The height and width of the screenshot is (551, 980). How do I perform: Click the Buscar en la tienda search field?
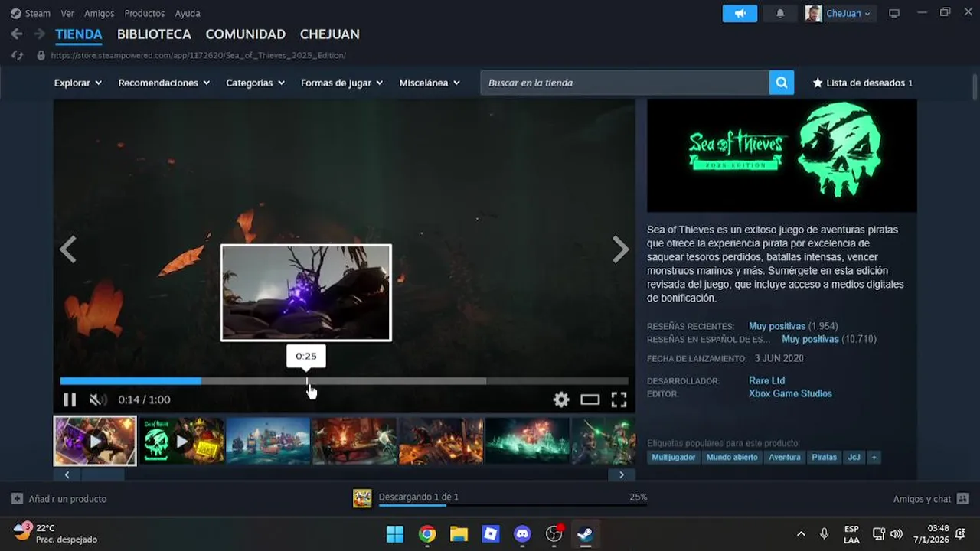[624, 83]
